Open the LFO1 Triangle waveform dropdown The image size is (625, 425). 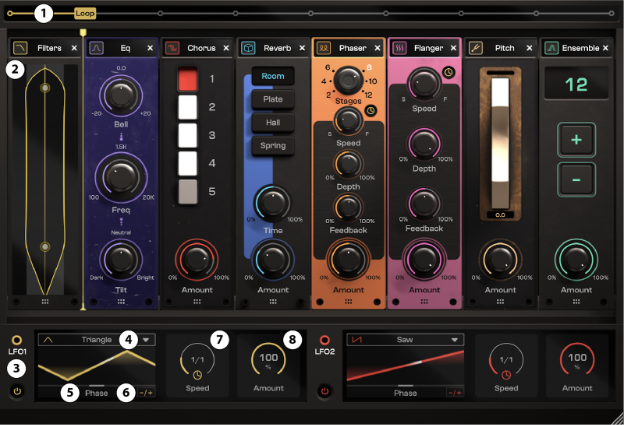coord(97,340)
